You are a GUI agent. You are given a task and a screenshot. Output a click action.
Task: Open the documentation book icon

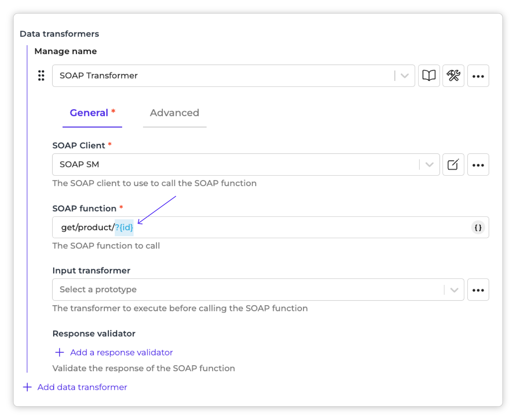pyautogui.click(x=429, y=76)
